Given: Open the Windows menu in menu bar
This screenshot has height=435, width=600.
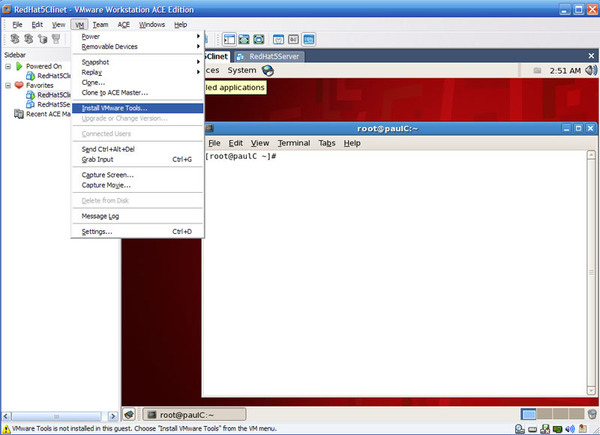Looking at the screenshot, I should [x=152, y=24].
